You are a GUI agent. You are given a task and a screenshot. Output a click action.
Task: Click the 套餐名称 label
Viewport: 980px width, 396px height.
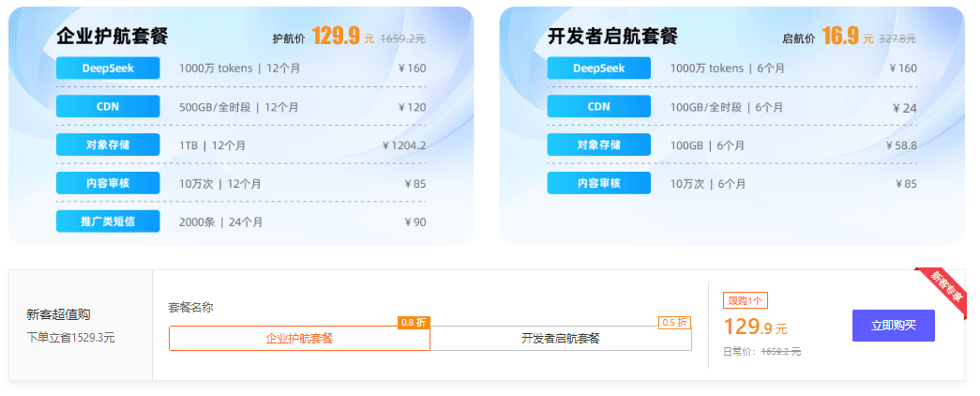190,308
